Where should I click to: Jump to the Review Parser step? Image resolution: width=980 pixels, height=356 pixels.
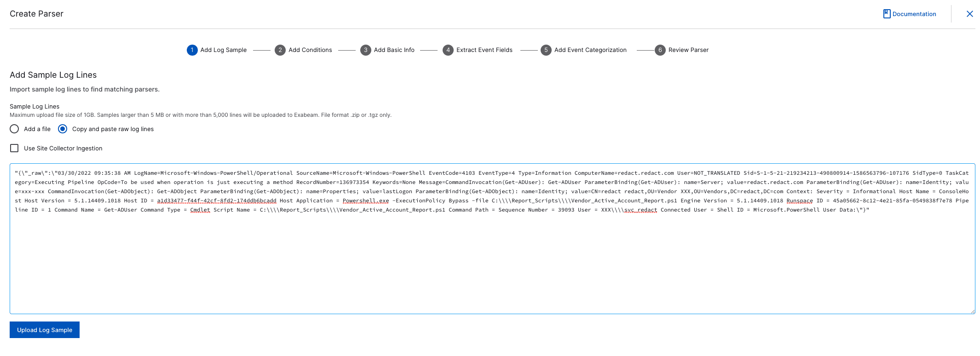(688, 50)
